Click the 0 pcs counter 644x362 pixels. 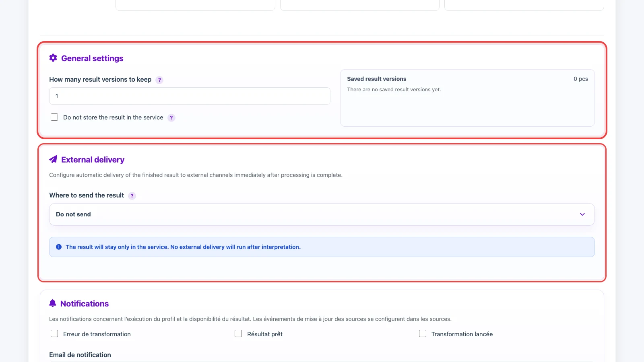point(581,79)
